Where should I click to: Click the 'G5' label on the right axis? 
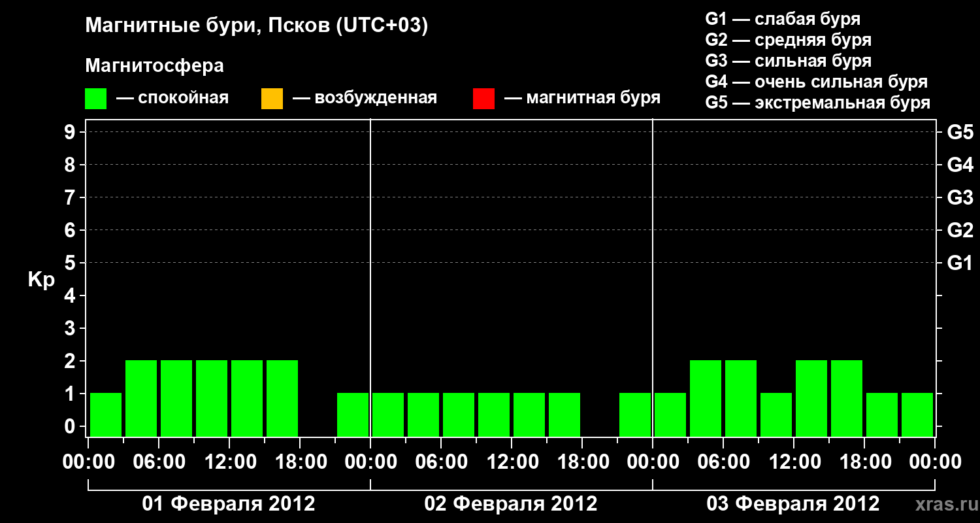click(960, 132)
